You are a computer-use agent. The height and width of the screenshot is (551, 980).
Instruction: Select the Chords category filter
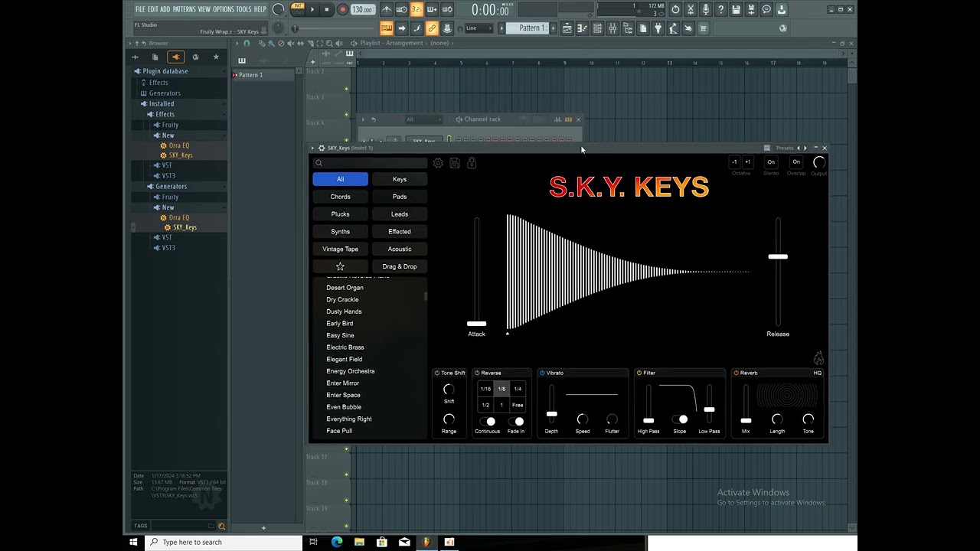tap(340, 197)
